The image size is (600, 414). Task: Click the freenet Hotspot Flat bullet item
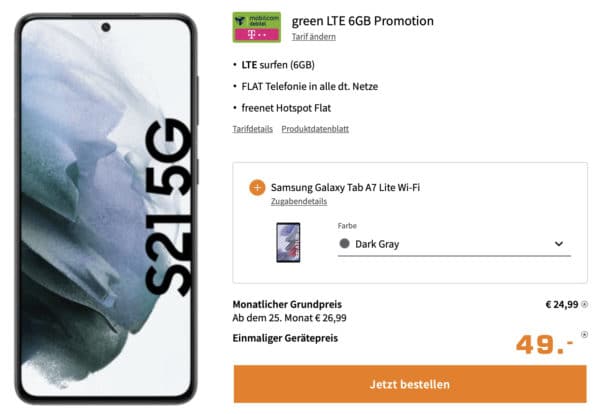[x=286, y=108]
